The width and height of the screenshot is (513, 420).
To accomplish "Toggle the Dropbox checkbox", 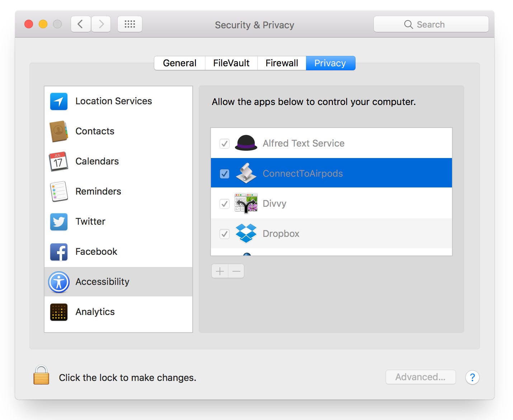I will [225, 234].
